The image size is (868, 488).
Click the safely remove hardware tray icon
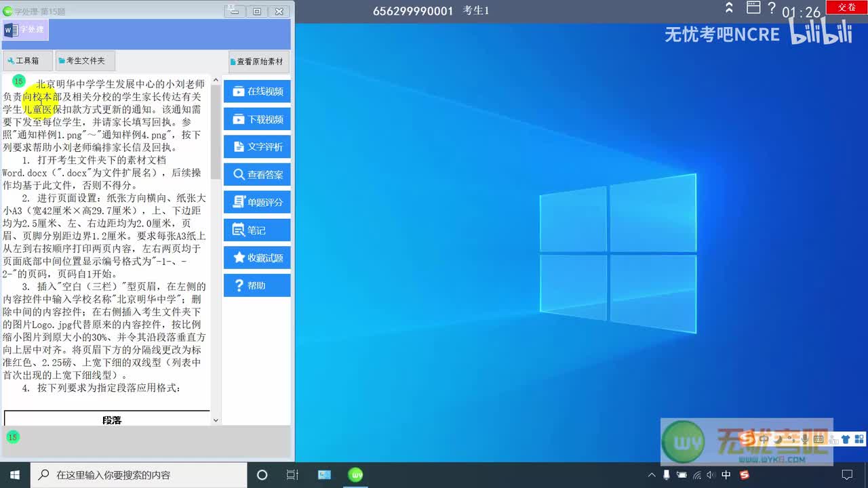(667, 475)
